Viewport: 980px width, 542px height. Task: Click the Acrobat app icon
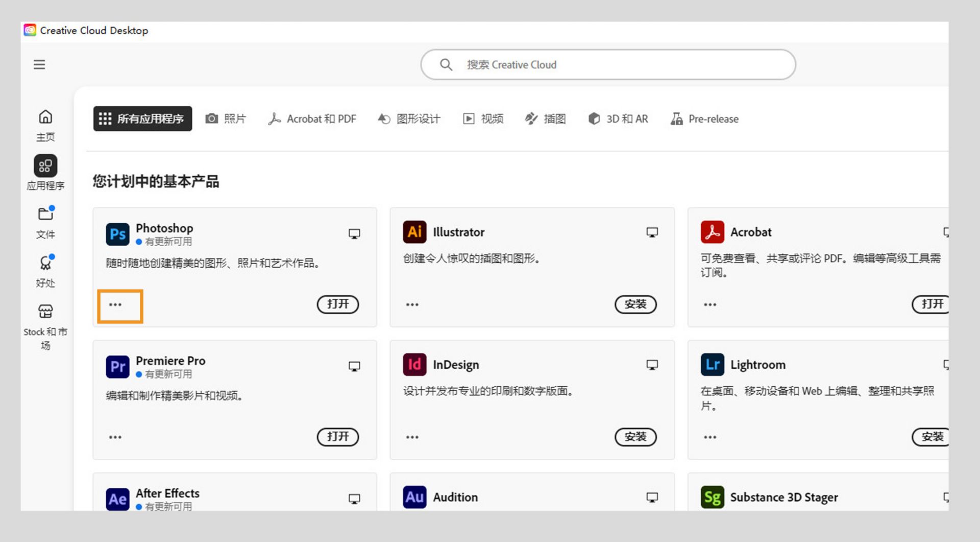click(712, 232)
